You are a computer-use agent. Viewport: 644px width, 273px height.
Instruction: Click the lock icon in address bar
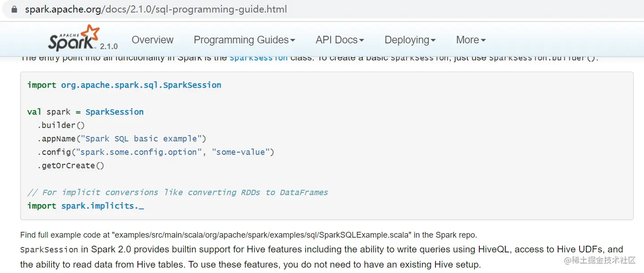[14, 9]
